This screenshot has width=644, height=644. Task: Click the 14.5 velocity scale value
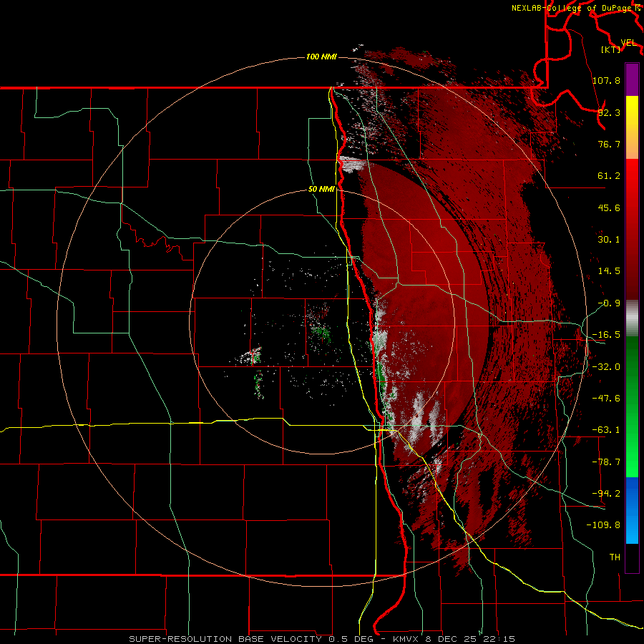pos(609,271)
